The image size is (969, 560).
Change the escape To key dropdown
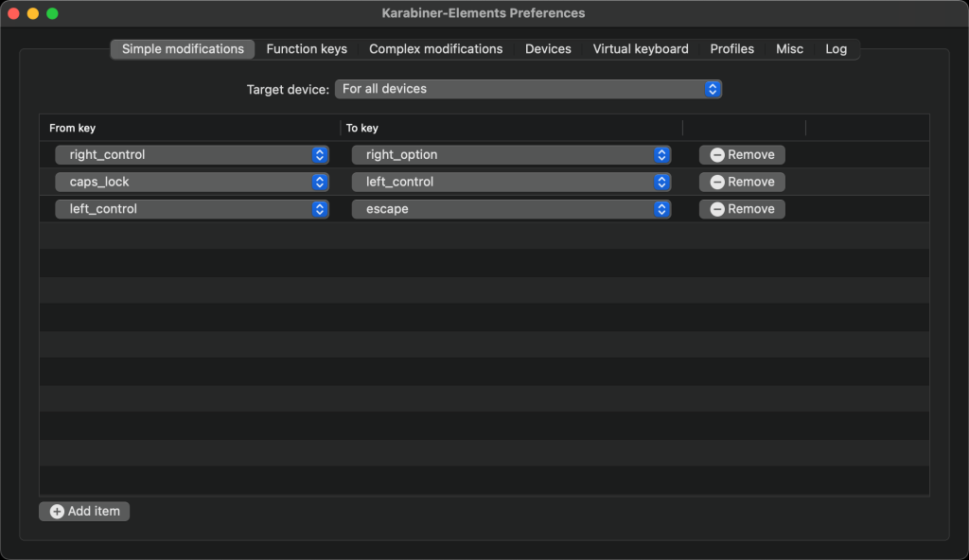pos(511,209)
